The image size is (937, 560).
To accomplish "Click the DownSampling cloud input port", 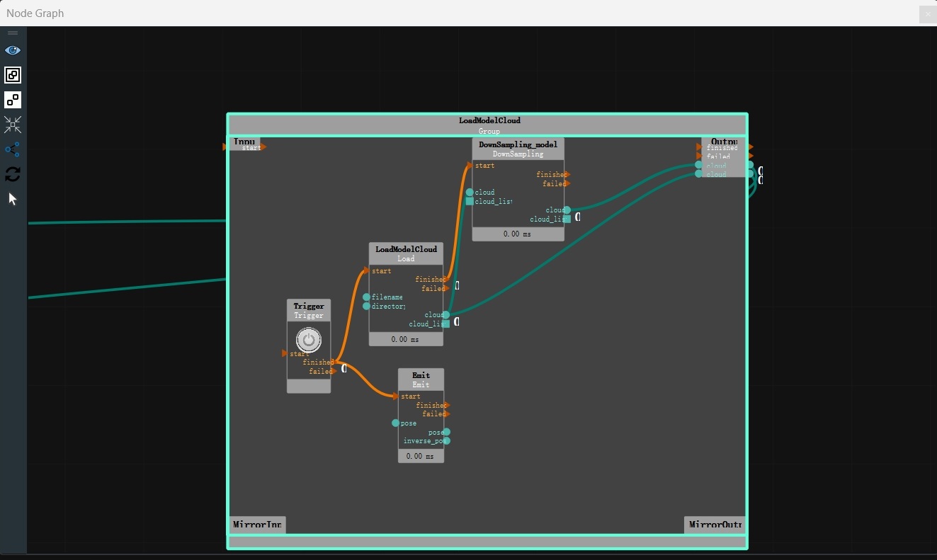I will (470, 193).
